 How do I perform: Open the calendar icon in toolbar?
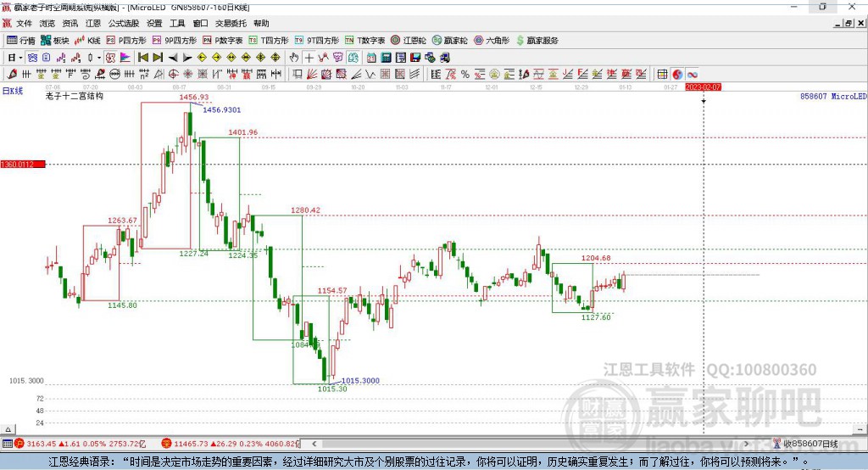tap(371, 58)
